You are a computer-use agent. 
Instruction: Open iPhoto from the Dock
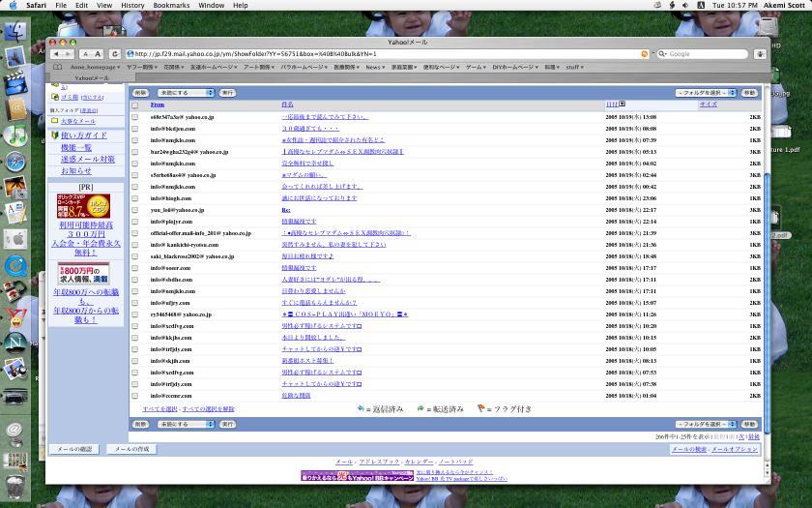(x=15, y=187)
